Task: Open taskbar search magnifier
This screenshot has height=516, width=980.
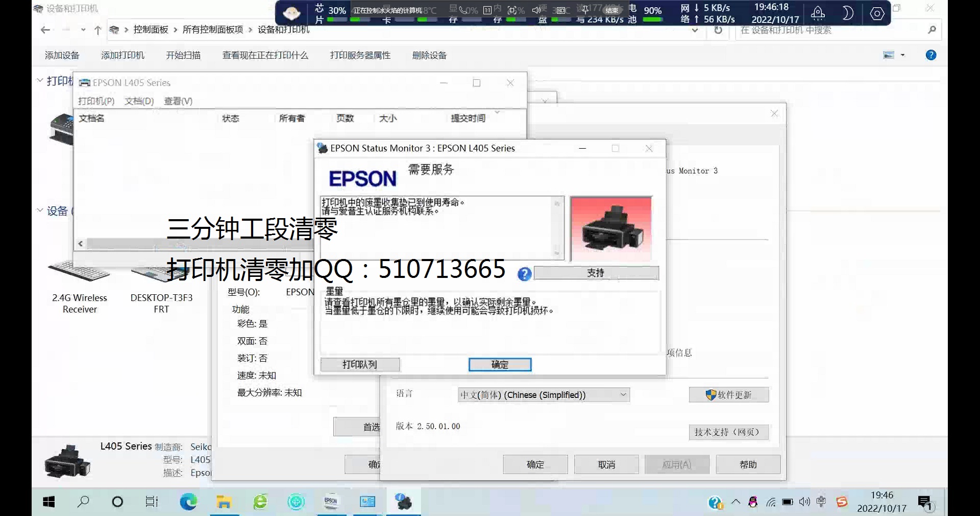Action: [83, 502]
